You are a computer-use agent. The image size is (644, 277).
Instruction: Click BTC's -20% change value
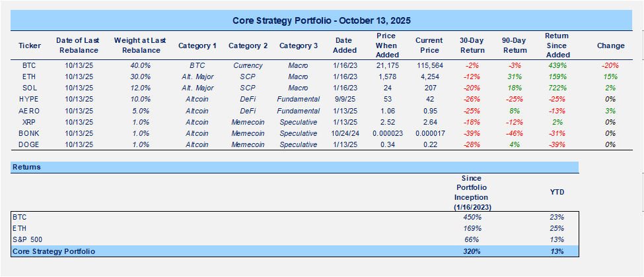click(610, 65)
